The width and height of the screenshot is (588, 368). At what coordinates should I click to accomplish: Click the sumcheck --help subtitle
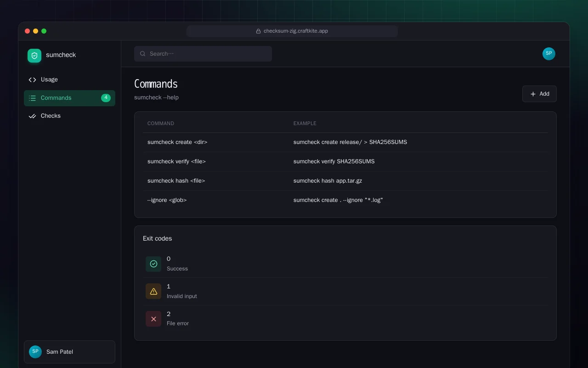[x=156, y=98]
